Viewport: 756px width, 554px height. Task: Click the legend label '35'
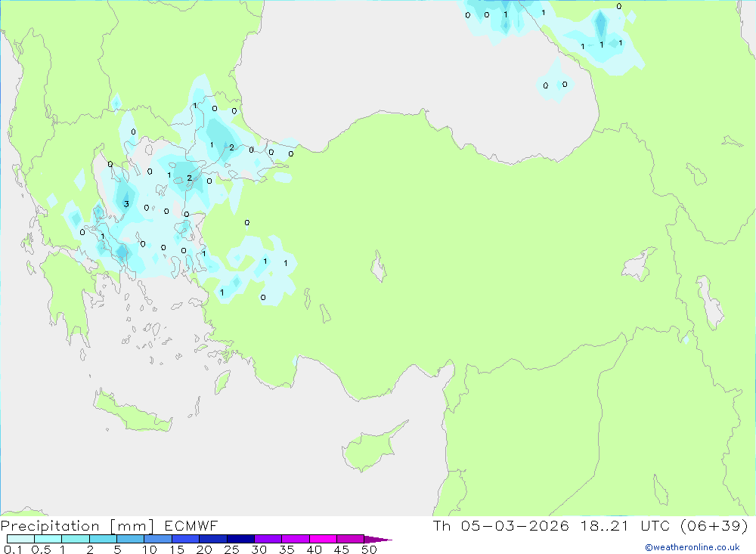[x=287, y=549]
